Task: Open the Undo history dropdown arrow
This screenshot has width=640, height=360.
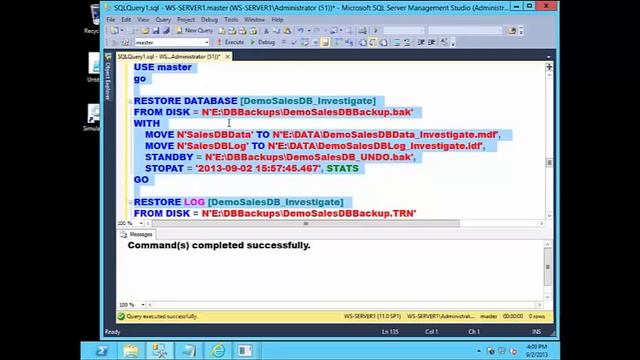Action: (x=309, y=31)
